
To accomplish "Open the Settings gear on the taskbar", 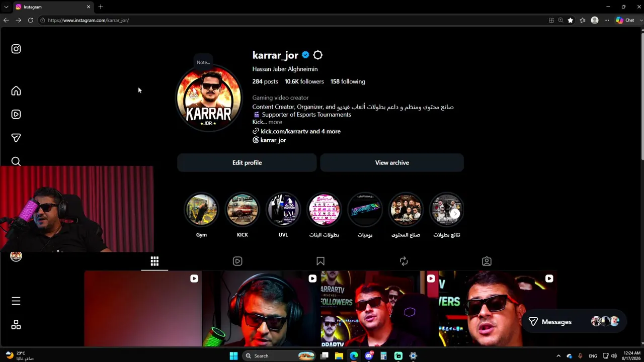I will click(413, 356).
